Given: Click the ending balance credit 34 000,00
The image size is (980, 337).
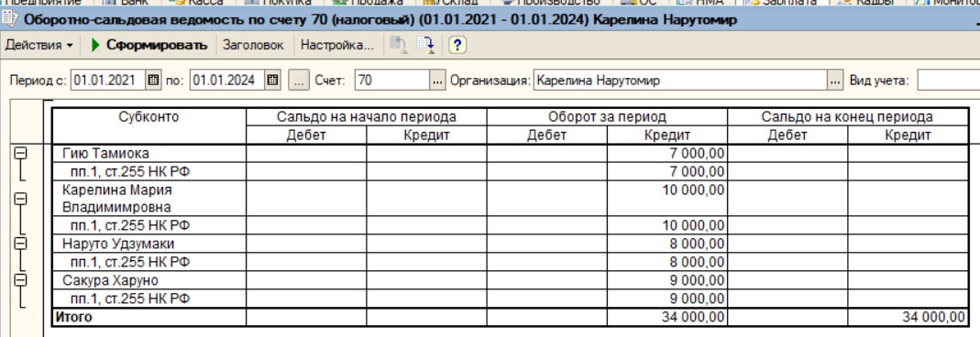Looking at the screenshot, I should (x=934, y=317).
